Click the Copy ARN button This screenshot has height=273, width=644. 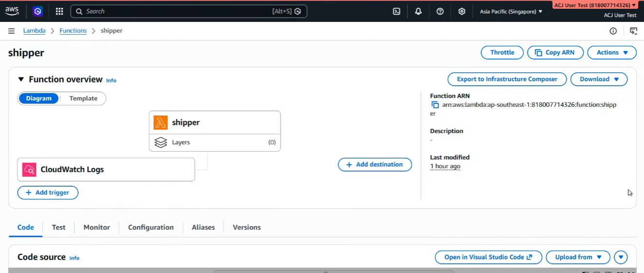pos(555,53)
